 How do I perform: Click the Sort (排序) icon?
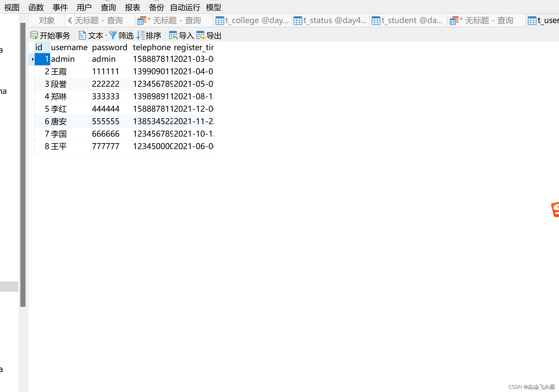pyautogui.click(x=140, y=35)
